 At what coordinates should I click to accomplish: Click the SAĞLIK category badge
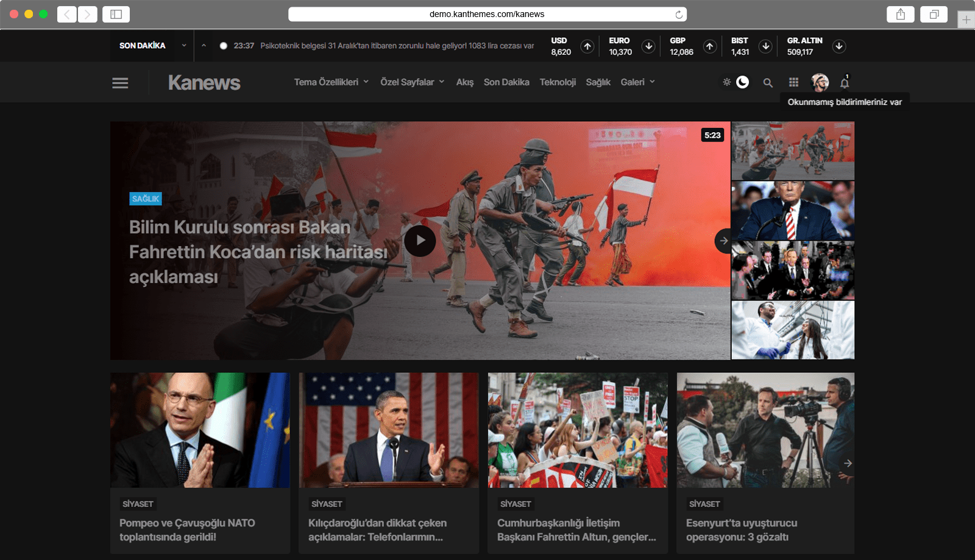pos(146,199)
